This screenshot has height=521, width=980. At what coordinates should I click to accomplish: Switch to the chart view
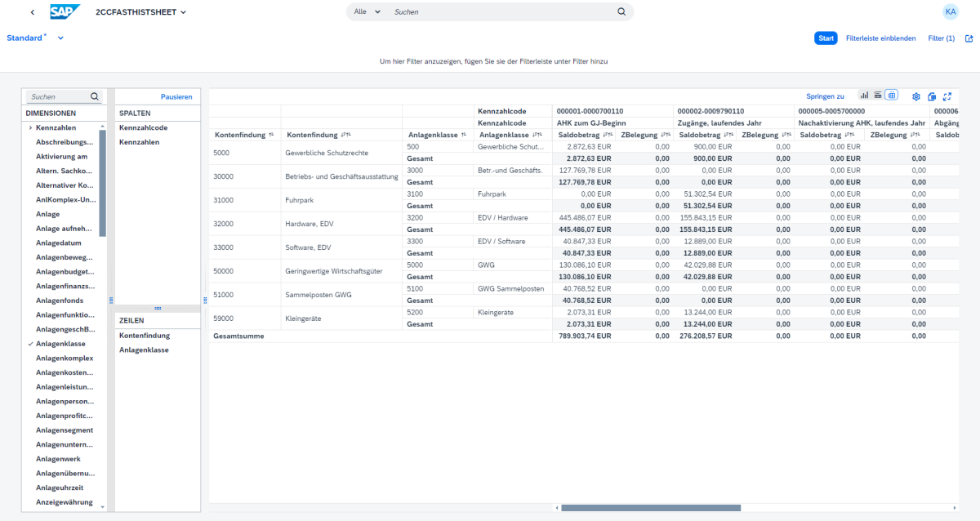(864, 96)
